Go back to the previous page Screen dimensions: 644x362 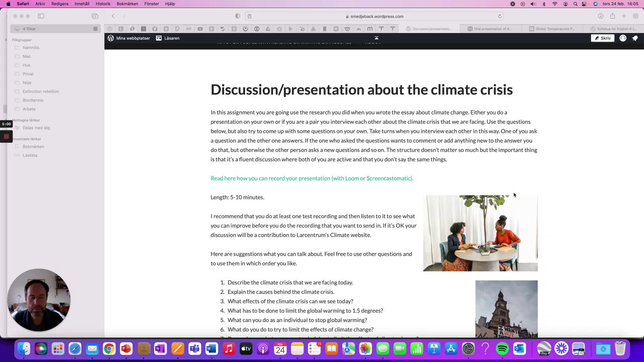pyautogui.click(x=113, y=16)
